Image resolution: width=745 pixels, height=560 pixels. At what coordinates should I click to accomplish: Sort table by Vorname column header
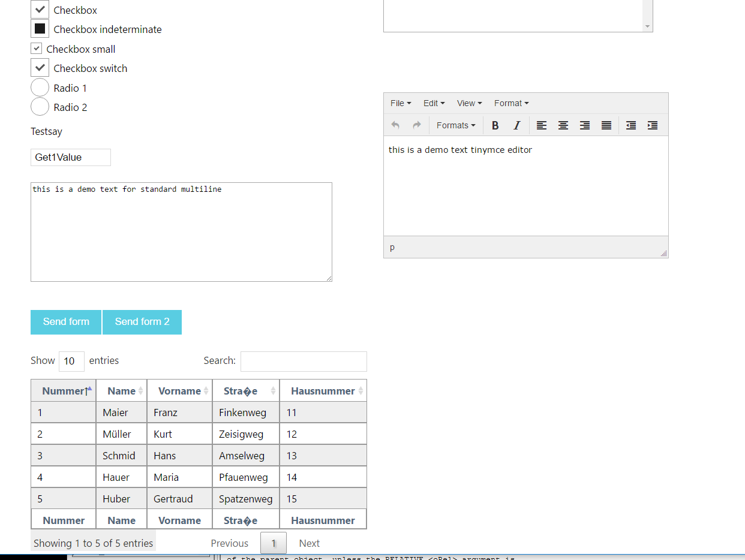pyautogui.click(x=179, y=391)
